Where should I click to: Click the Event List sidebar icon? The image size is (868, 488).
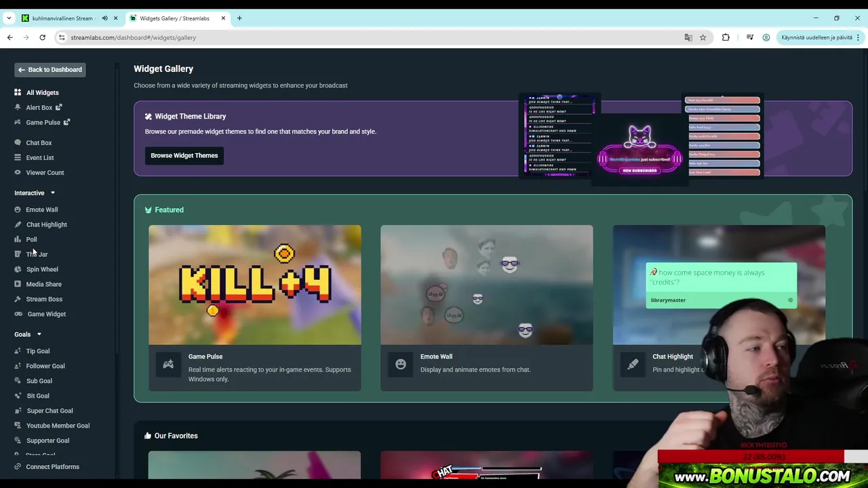tap(18, 157)
